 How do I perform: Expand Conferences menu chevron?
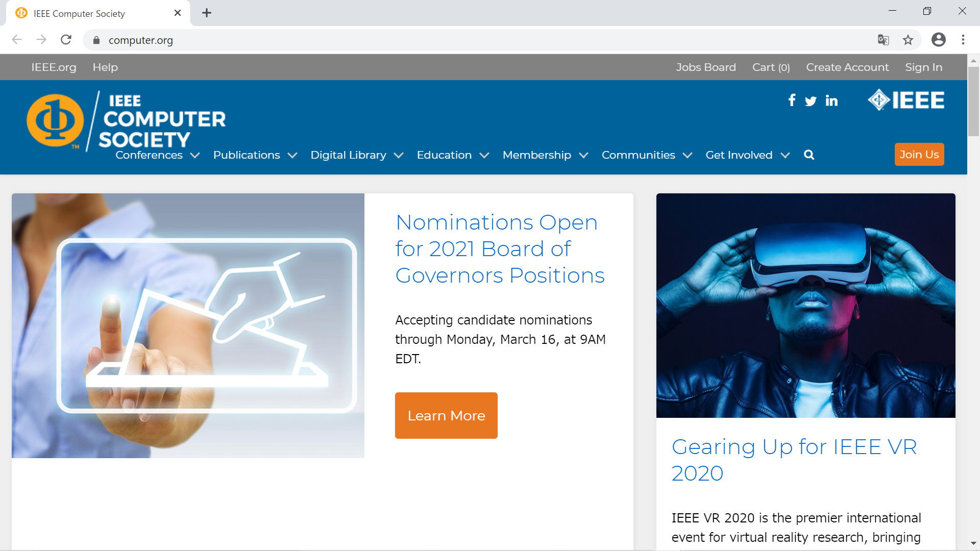pos(195,156)
